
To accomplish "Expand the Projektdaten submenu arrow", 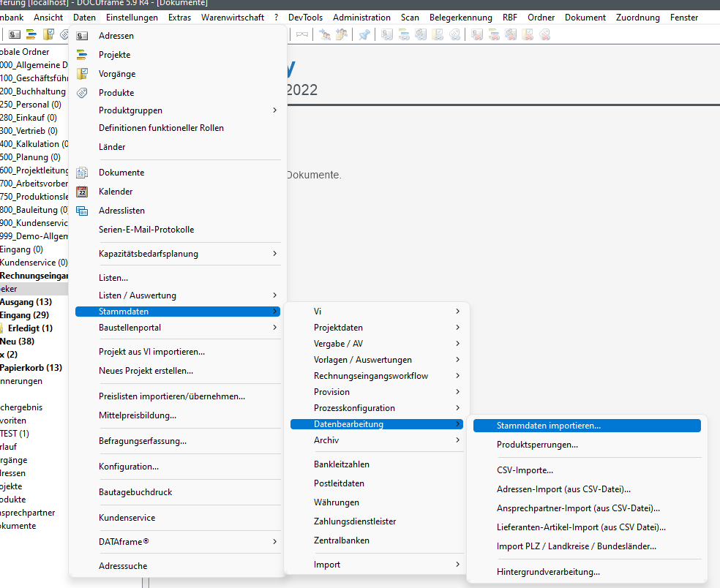I will [458, 328].
